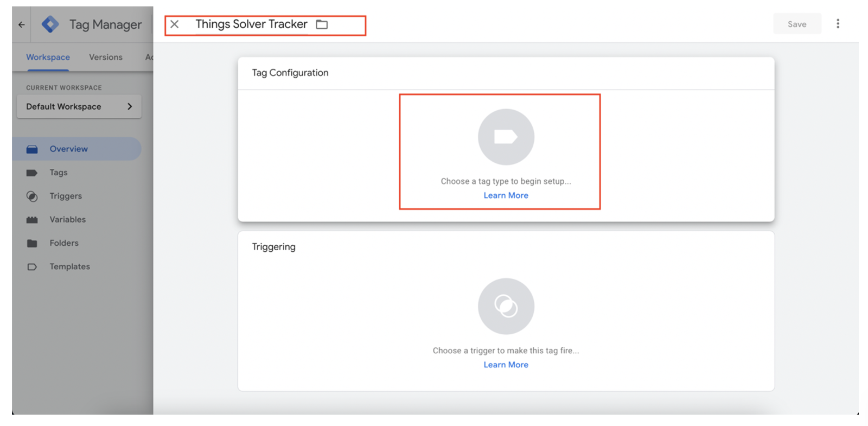This screenshot has height=426, width=868.
Task: Click Learn More under Triggering
Action: pyautogui.click(x=506, y=365)
